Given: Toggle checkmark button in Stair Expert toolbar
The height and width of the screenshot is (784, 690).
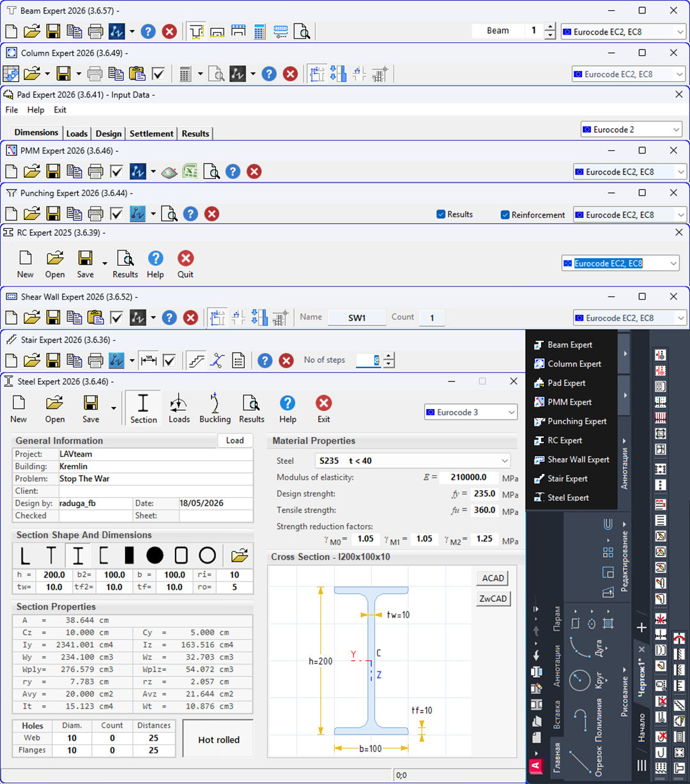Looking at the screenshot, I should (x=169, y=360).
